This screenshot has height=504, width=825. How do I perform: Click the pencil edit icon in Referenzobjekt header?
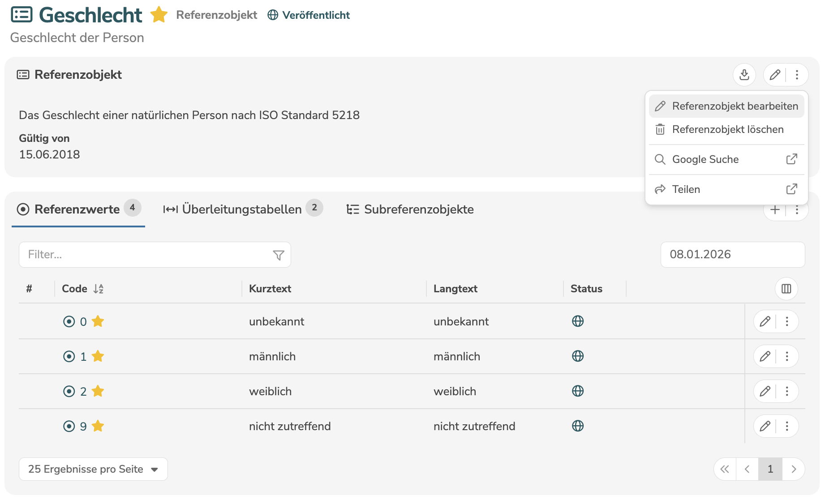(x=775, y=75)
